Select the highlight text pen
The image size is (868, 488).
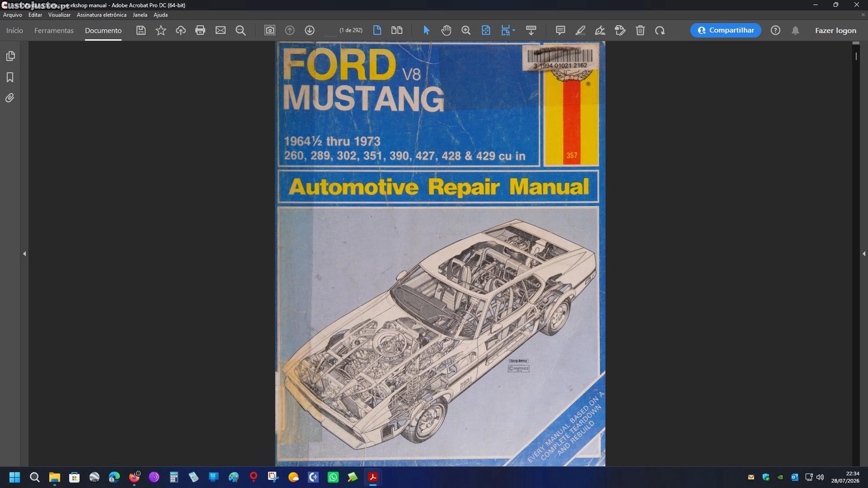[580, 30]
